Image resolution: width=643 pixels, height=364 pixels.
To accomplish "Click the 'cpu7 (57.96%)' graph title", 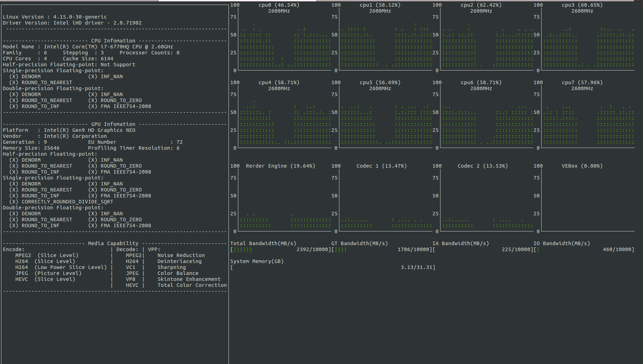I will click(x=582, y=82).
